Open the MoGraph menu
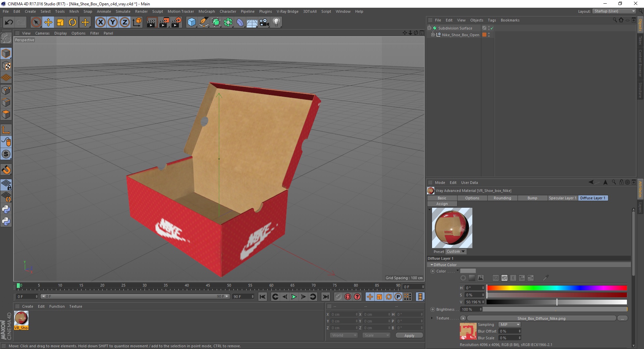644x349 pixels. pos(207,11)
